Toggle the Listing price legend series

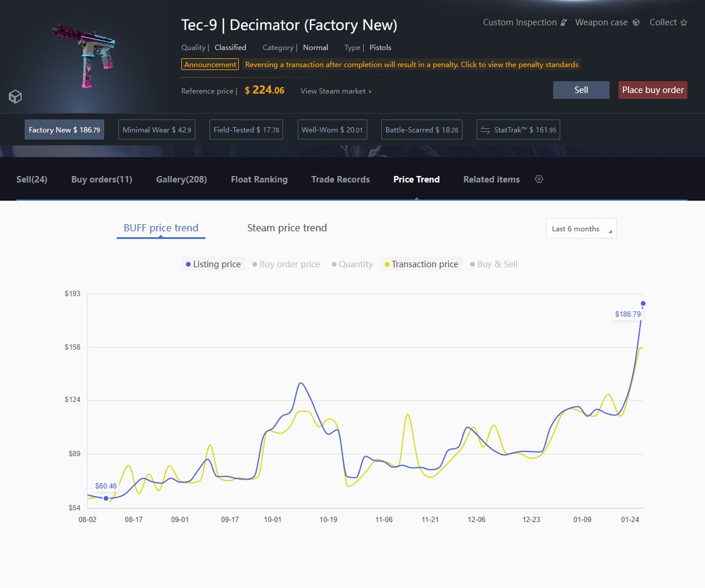pyautogui.click(x=213, y=264)
